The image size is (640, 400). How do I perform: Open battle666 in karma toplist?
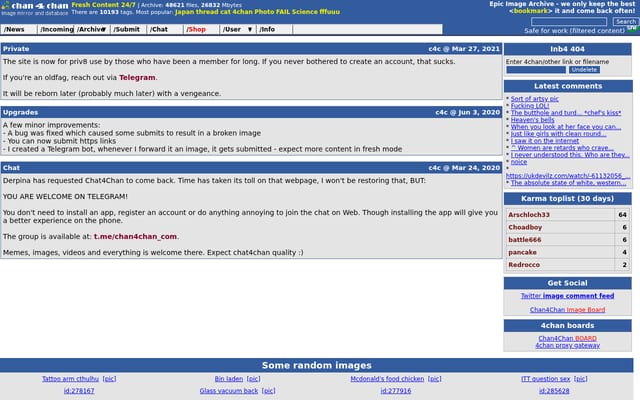tap(524, 240)
